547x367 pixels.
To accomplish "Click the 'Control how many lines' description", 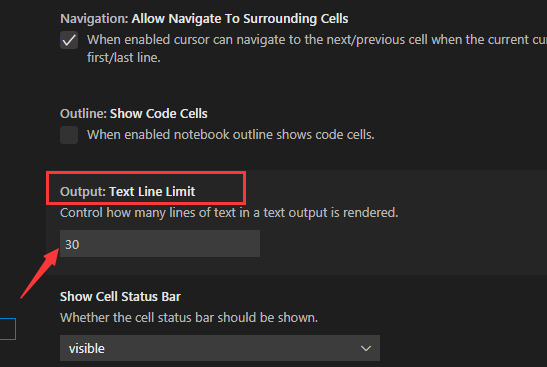I will pos(229,212).
